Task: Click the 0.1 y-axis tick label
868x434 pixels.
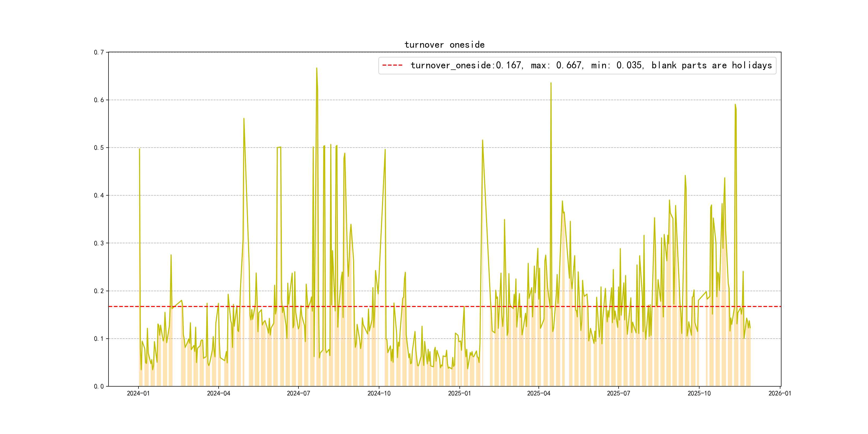Action: click(x=99, y=339)
